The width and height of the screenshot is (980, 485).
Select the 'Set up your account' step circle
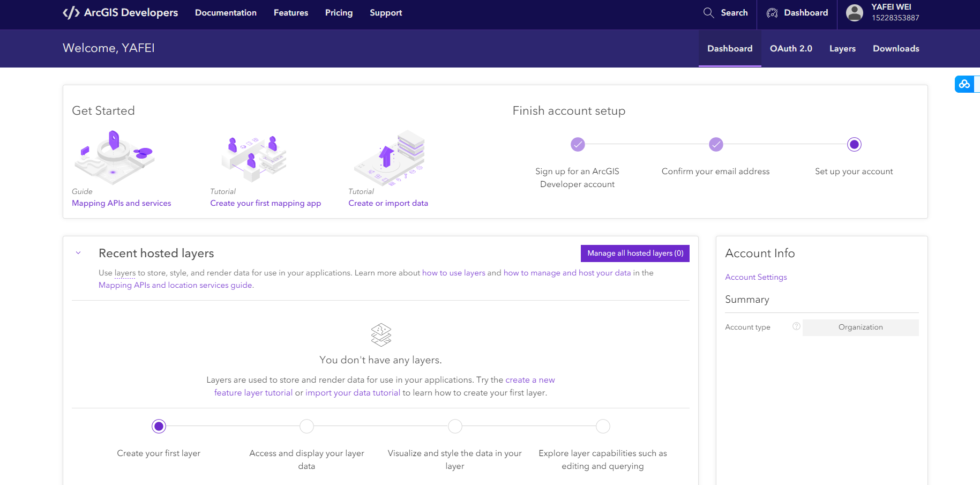854,145
